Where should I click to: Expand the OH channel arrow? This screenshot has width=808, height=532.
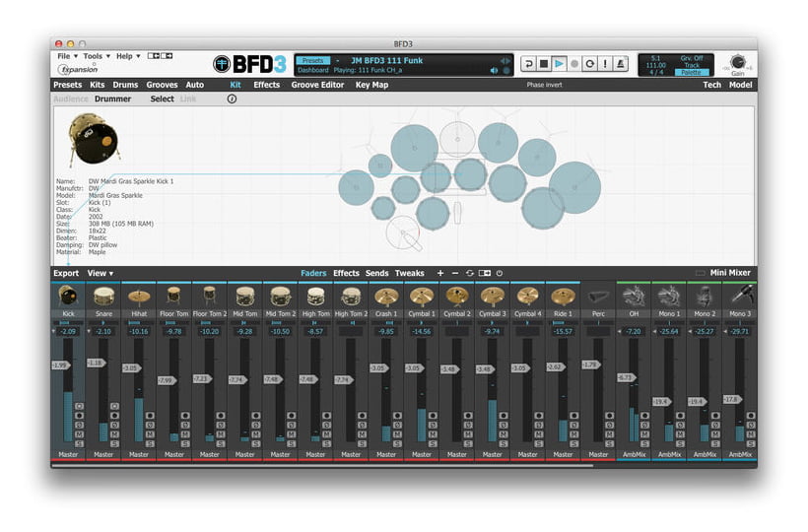[x=620, y=331]
